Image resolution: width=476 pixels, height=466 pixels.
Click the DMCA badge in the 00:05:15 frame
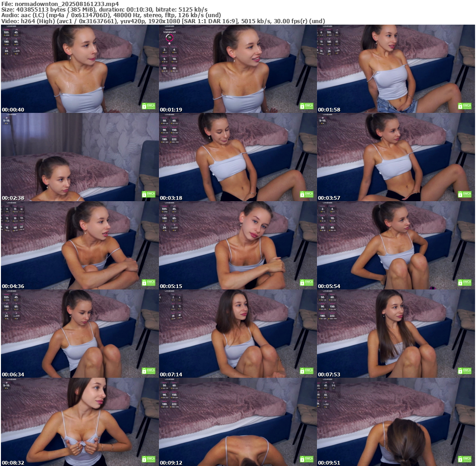(x=306, y=282)
